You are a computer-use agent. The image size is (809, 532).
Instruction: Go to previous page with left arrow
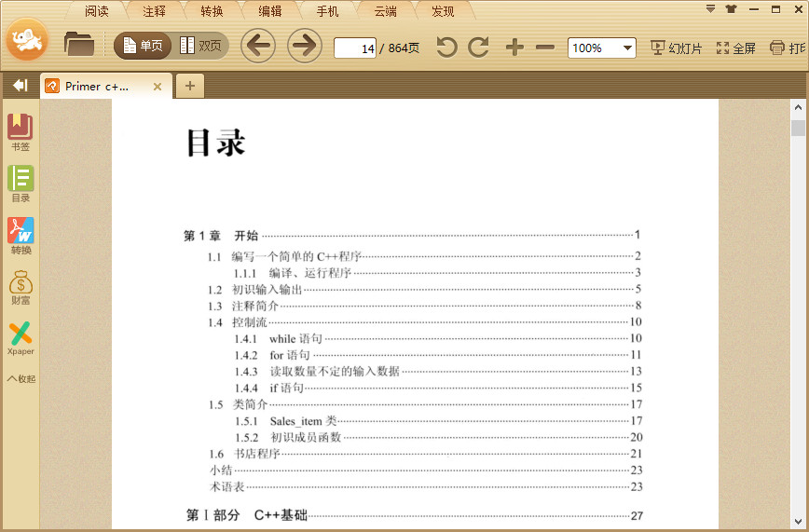(258, 46)
